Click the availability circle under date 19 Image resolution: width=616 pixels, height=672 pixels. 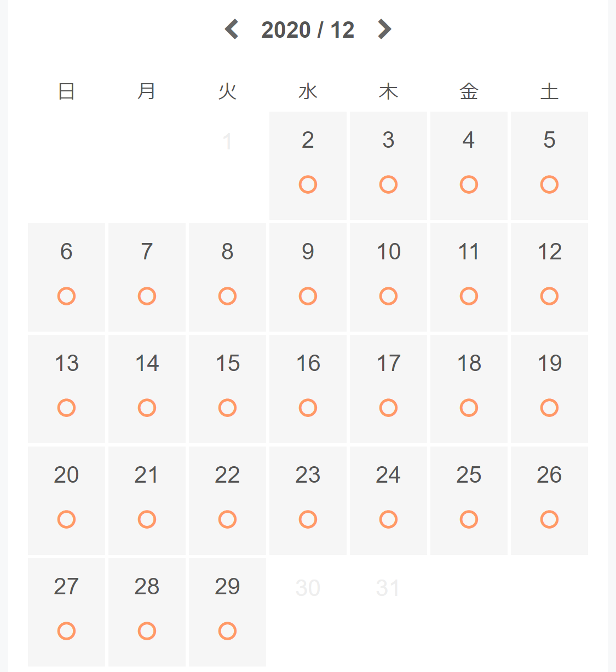click(x=549, y=408)
